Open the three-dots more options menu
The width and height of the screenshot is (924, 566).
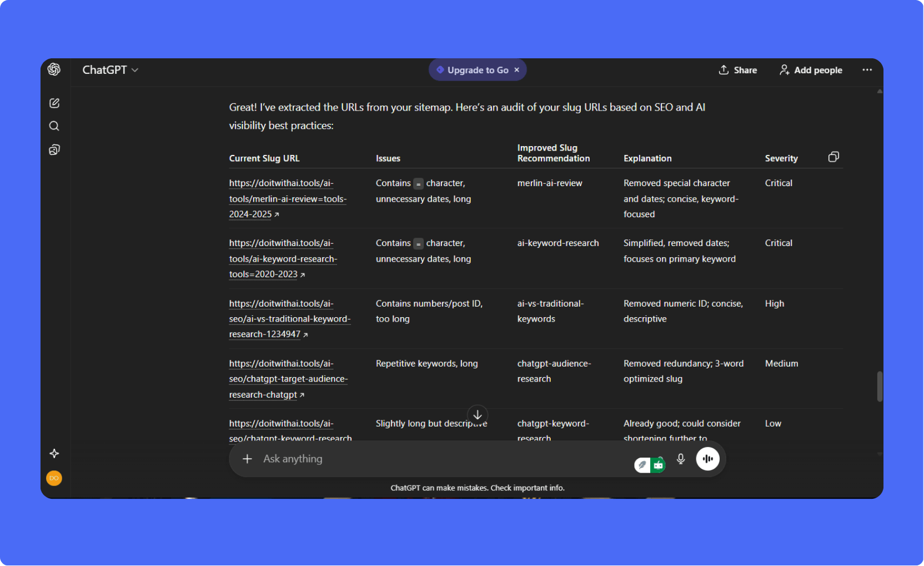(x=867, y=70)
